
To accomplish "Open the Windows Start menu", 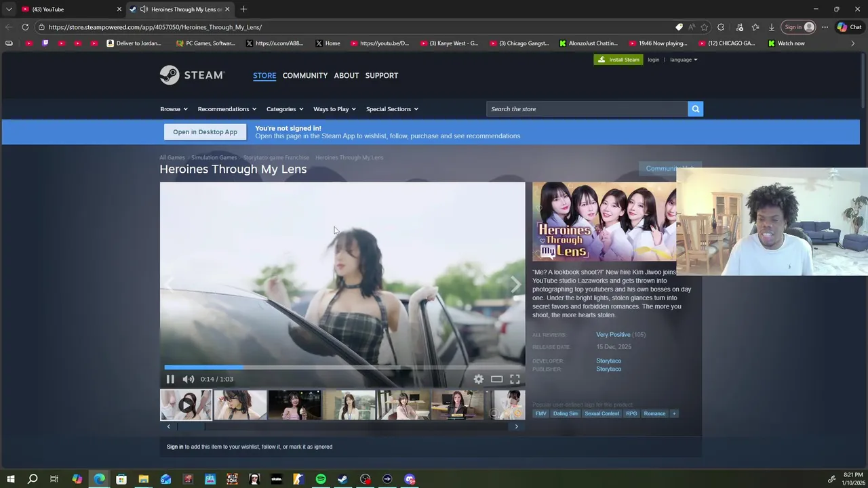I will (x=10, y=479).
